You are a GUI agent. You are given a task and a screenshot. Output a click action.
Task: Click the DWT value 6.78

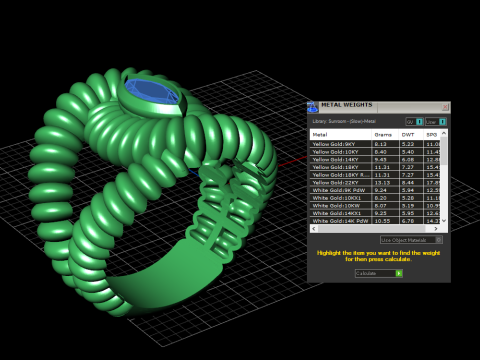coord(408,221)
